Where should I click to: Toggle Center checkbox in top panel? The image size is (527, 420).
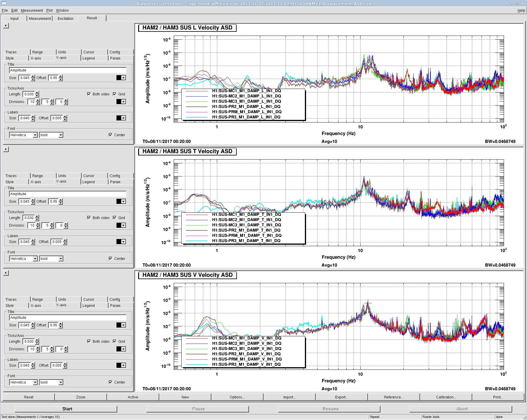pyautogui.click(x=110, y=135)
